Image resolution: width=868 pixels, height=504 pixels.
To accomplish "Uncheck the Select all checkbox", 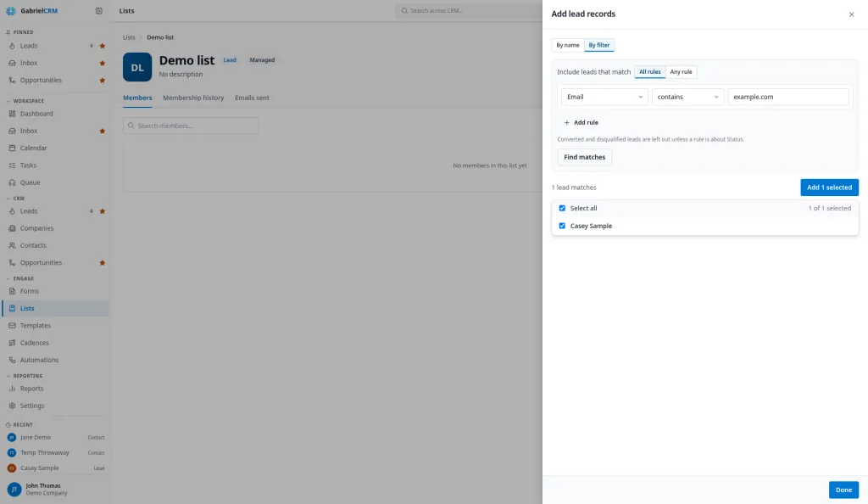I will (562, 208).
